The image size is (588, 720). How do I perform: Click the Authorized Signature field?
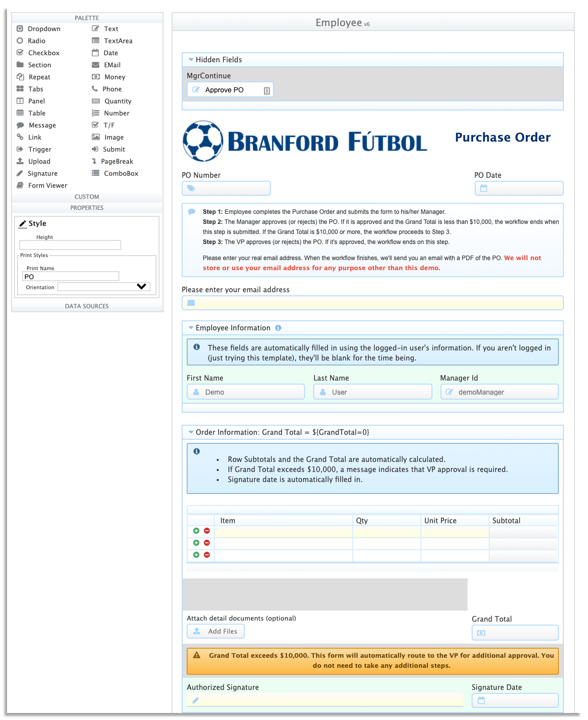(325, 700)
